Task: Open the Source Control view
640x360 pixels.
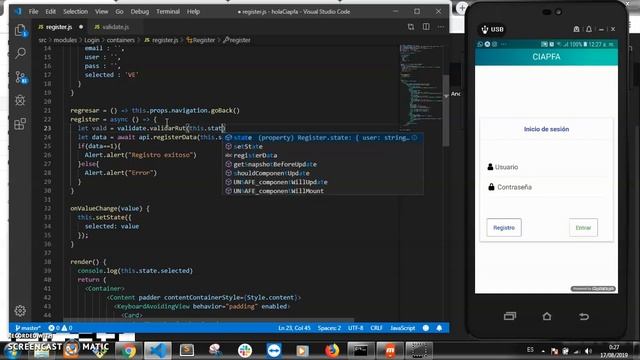Action: pos(20,77)
